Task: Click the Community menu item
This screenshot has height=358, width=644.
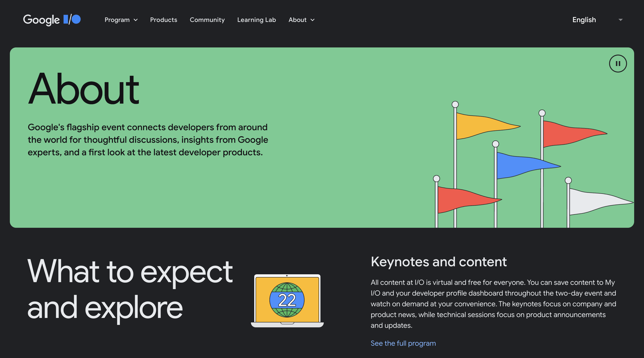Action: tap(207, 19)
